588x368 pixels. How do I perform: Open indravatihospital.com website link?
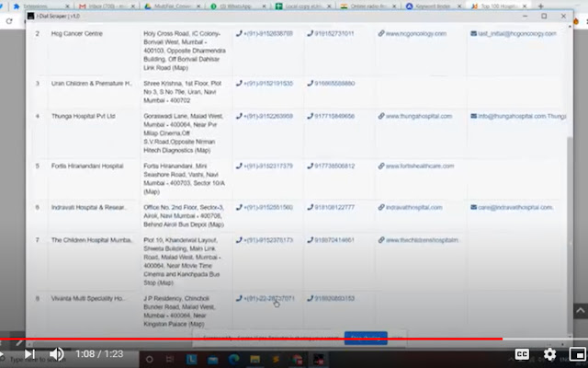pyautogui.click(x=410, y=207)
